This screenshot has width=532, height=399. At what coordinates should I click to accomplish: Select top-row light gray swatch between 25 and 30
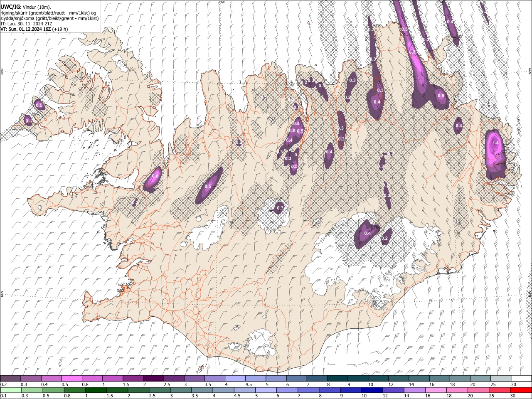[501, 378]
